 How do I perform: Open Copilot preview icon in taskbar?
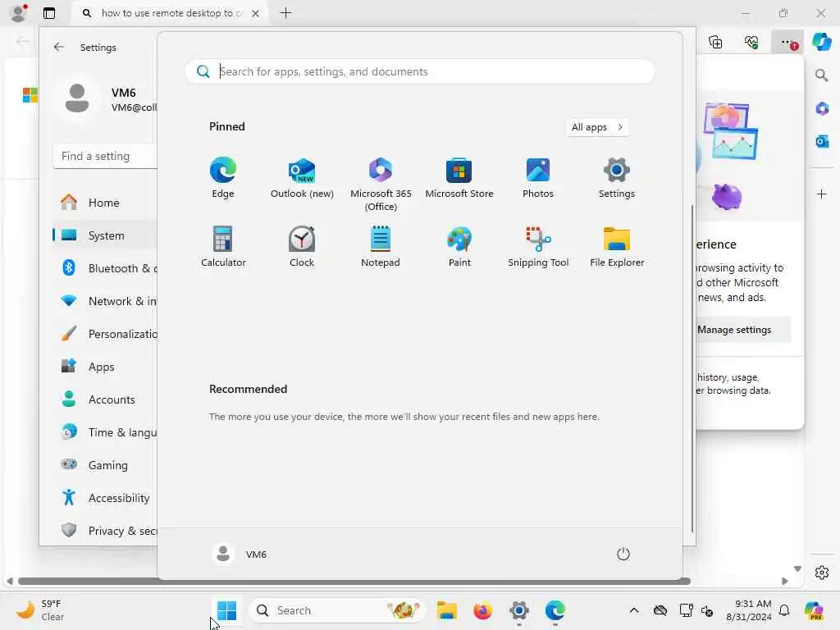click(x=815, y=610)
